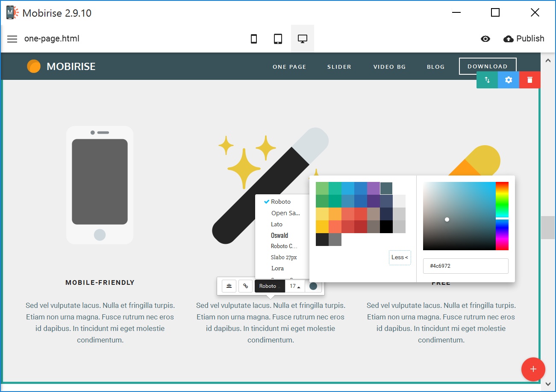The image size is (556, 392).
Task: Switch to tablet preview
Action: (x=278, y=39)
